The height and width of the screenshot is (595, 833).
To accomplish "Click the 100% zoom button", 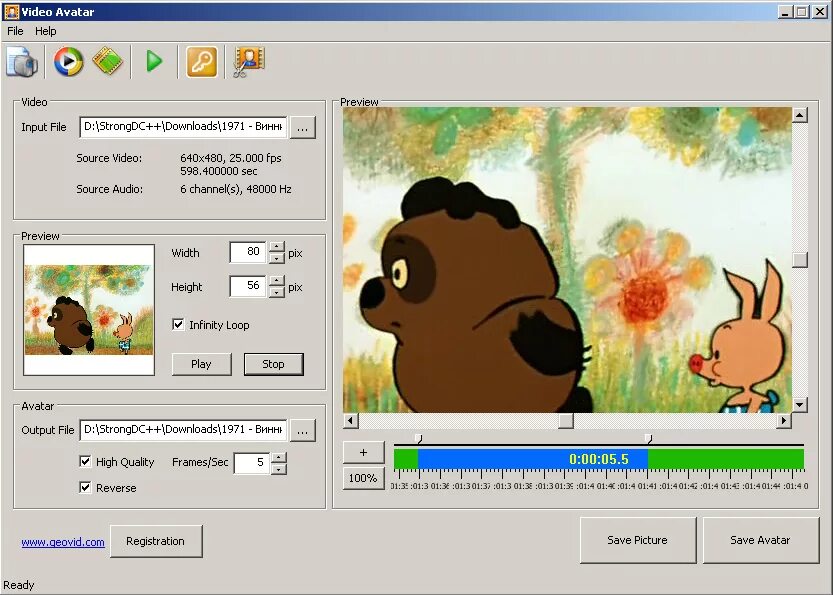I will click(363, 478).
